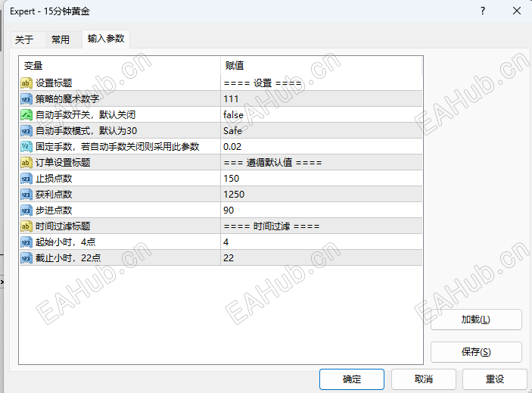532x393 pixels.
Task: Select the 止损点数 variable name
Action: (x=54, y=179)
